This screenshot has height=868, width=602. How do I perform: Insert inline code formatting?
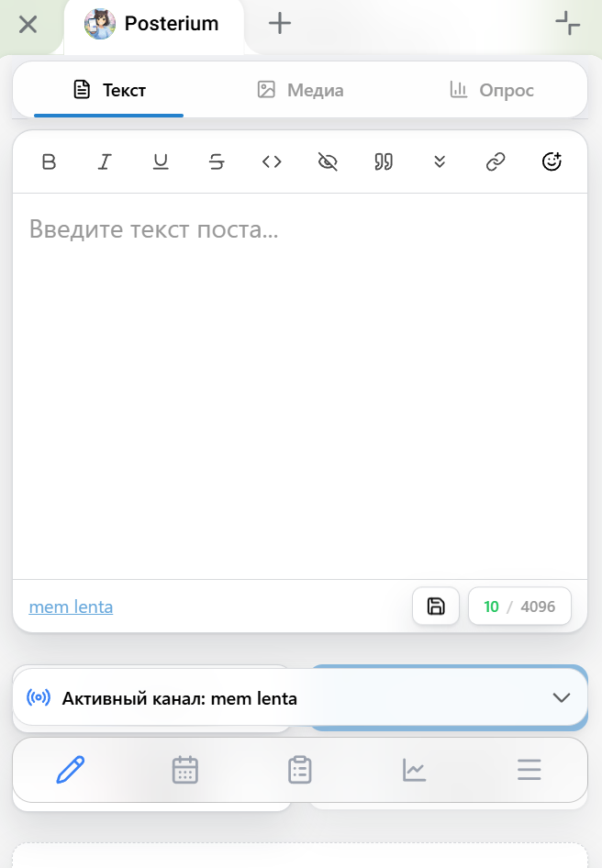click(272, 161)
